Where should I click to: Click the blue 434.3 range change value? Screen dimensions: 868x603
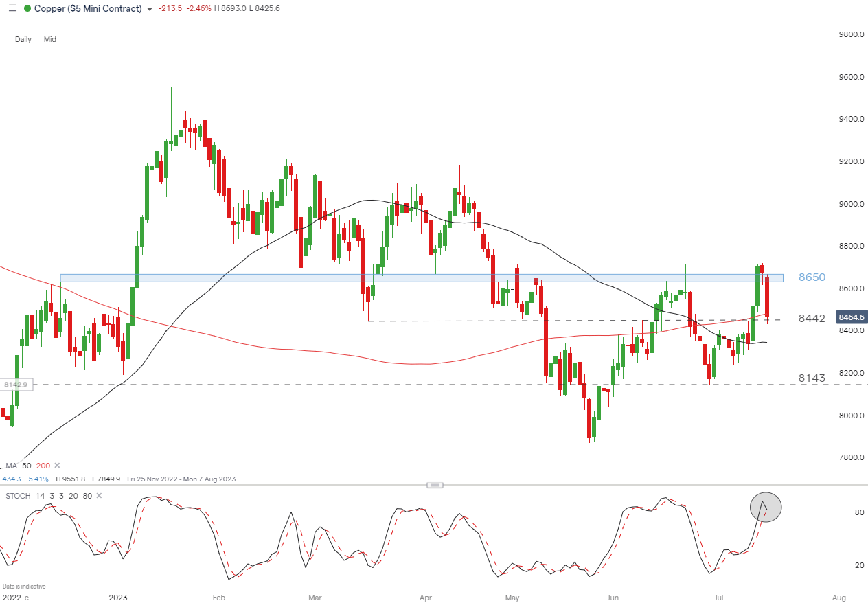[x=12, y=479]
